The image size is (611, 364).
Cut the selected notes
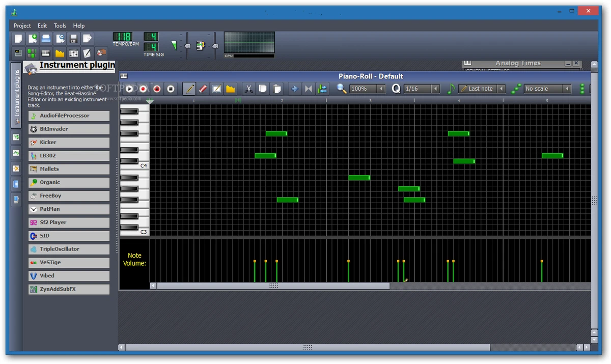(x=248, y=89)
